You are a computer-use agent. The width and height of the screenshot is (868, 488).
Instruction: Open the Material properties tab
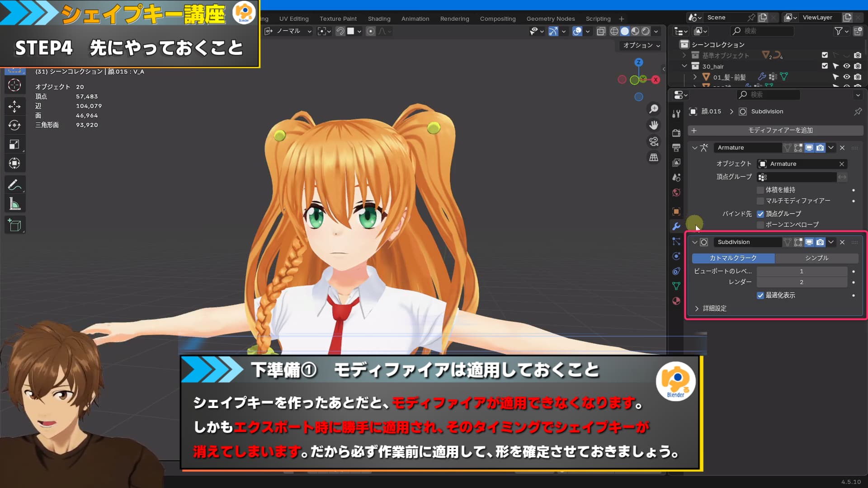pos(676,301)
